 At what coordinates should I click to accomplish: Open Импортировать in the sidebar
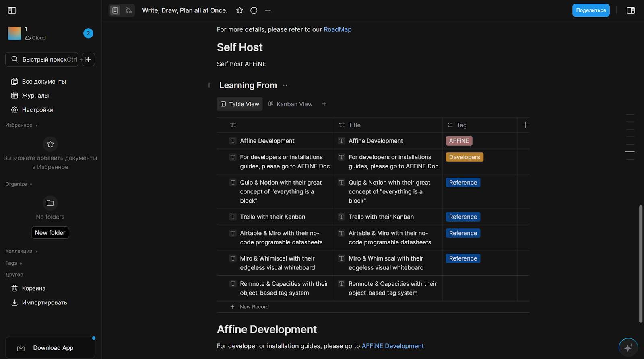coord(51,302)
